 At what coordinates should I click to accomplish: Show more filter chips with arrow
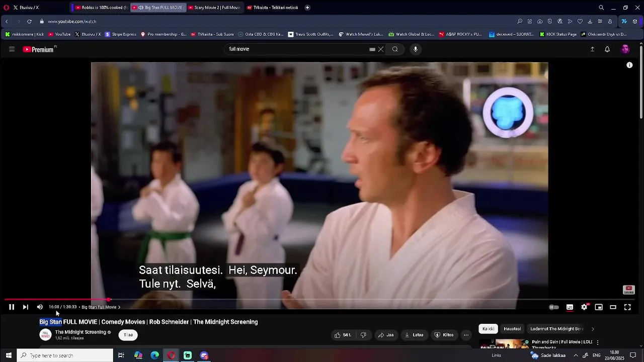tap(593, 329)
